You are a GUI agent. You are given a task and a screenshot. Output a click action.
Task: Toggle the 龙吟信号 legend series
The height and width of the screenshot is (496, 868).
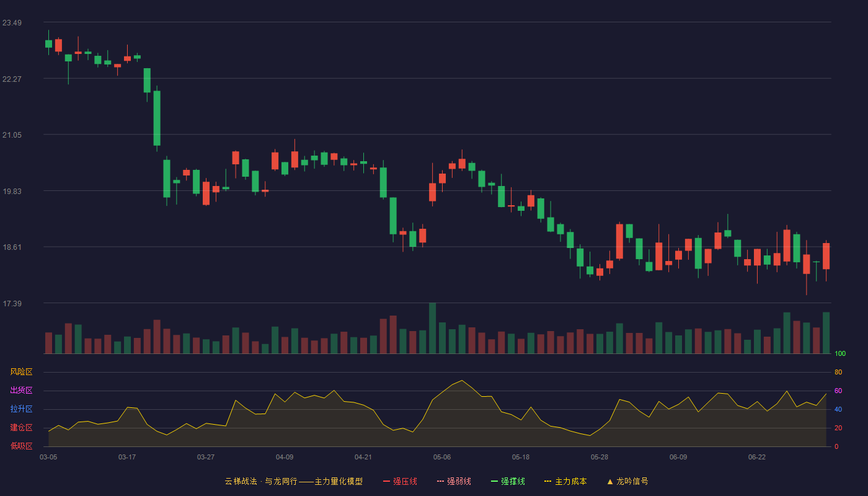click(627, 481)
